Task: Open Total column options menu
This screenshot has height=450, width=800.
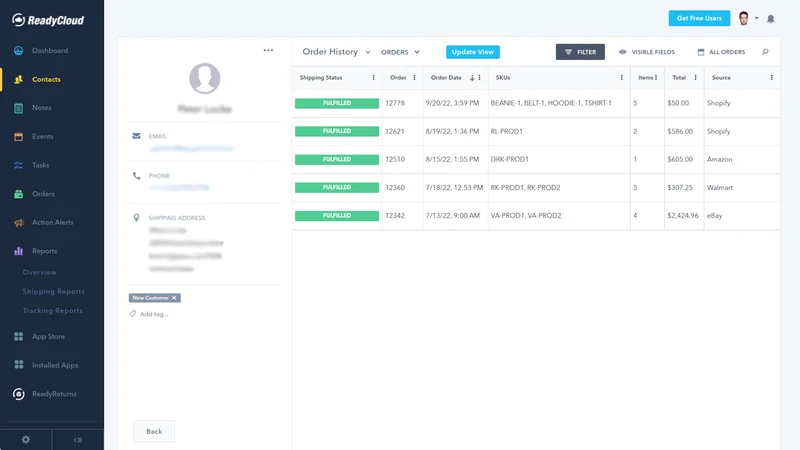Action: (695, 78)
